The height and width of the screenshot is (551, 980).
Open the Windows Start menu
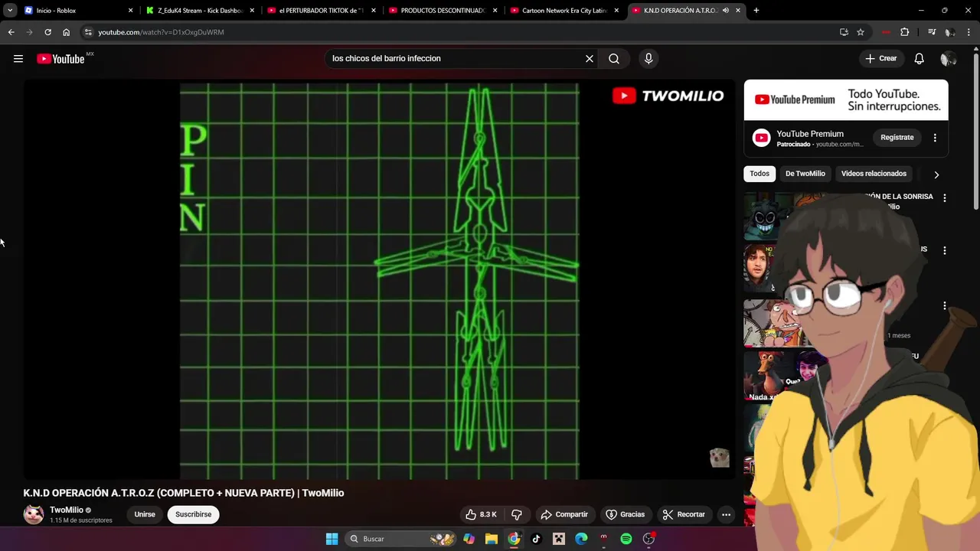coord(332,539)
